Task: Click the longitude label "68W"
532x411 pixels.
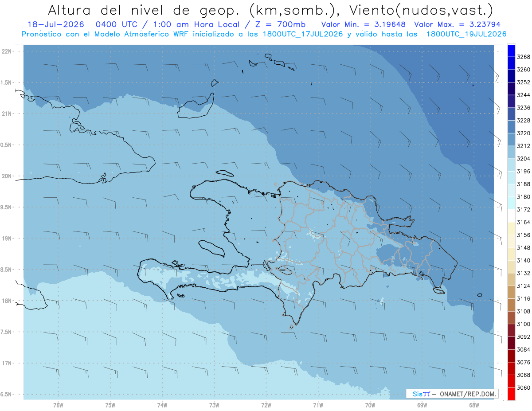Action: point(474,405)
